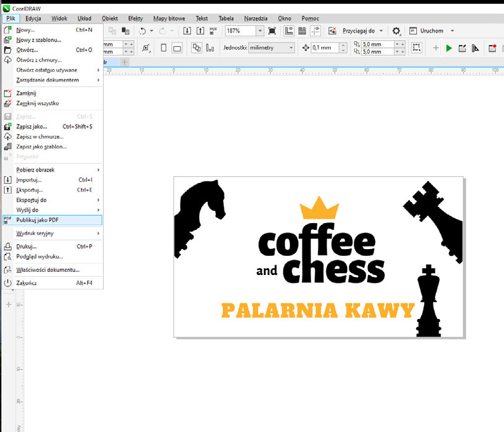Screen dimensions: 504x432
Task: Toggle the Show grid icon
Action: click(302, 31)
